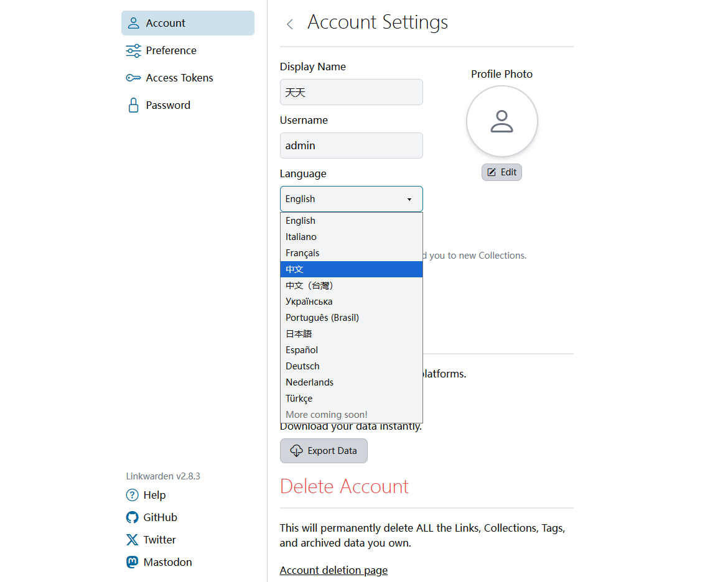
Task: Choose Italiano from the language list
Action: pos(351,237)
